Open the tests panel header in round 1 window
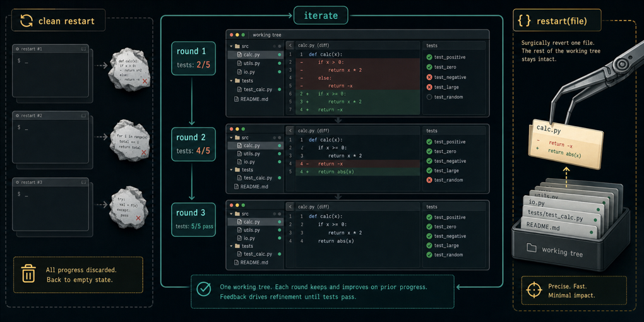 454,45
